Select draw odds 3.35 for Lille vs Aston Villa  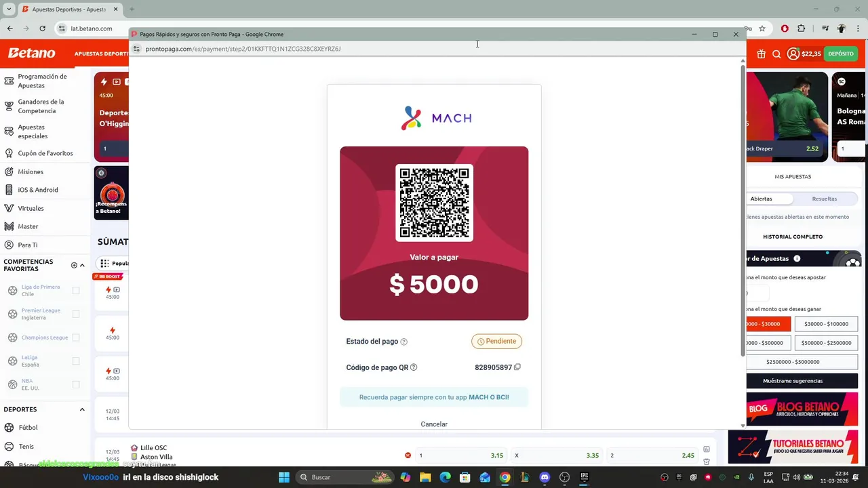pos(557,455)
